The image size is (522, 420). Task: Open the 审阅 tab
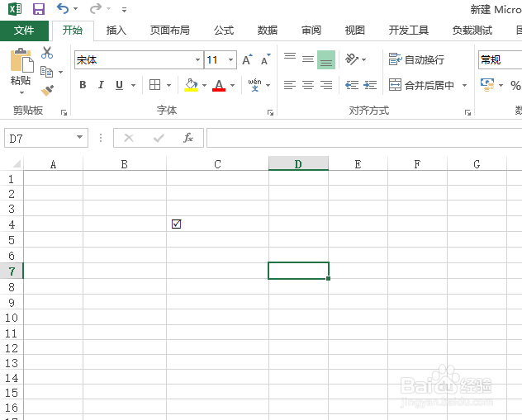click(311, 31)
